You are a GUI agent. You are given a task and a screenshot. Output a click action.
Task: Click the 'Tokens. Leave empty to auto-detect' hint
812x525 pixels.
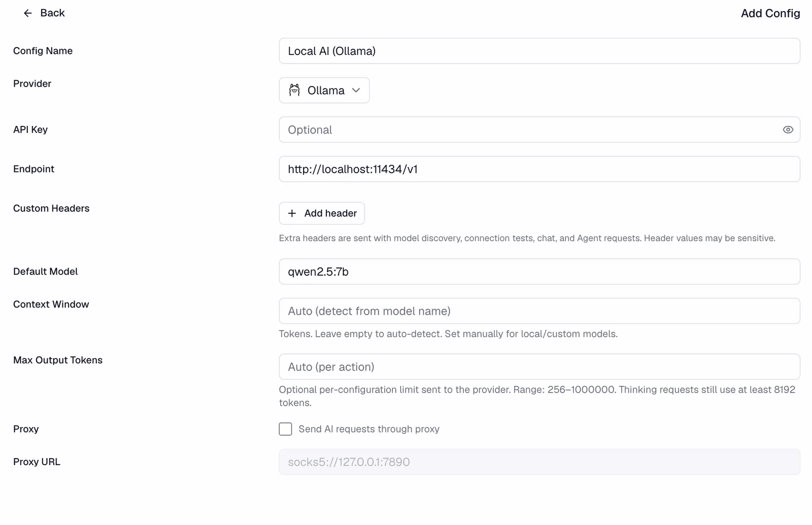click(448, 334)
